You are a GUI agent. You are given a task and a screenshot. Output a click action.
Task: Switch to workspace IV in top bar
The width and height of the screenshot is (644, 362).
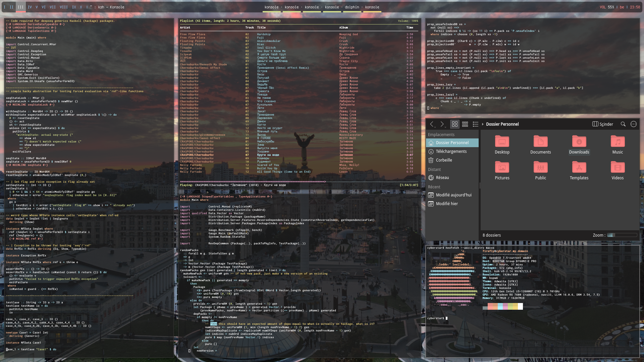coord(30,7)
